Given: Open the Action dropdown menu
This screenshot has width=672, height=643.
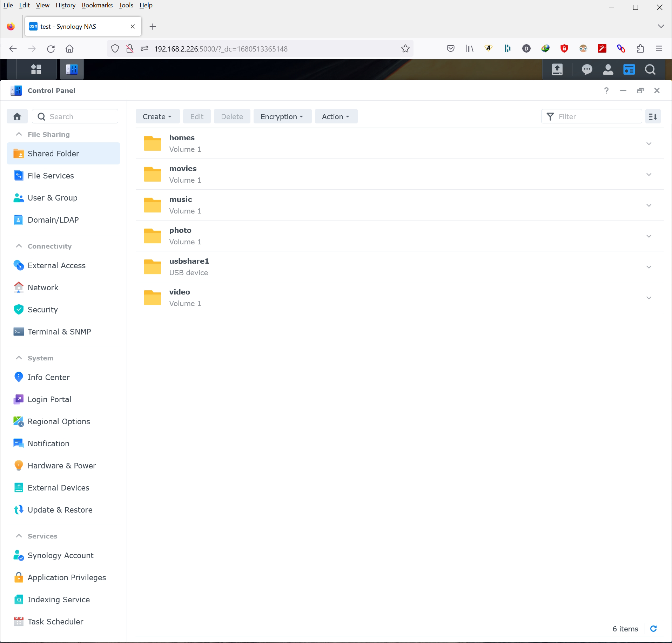Looking at the screenshot, I should point(336,116).
